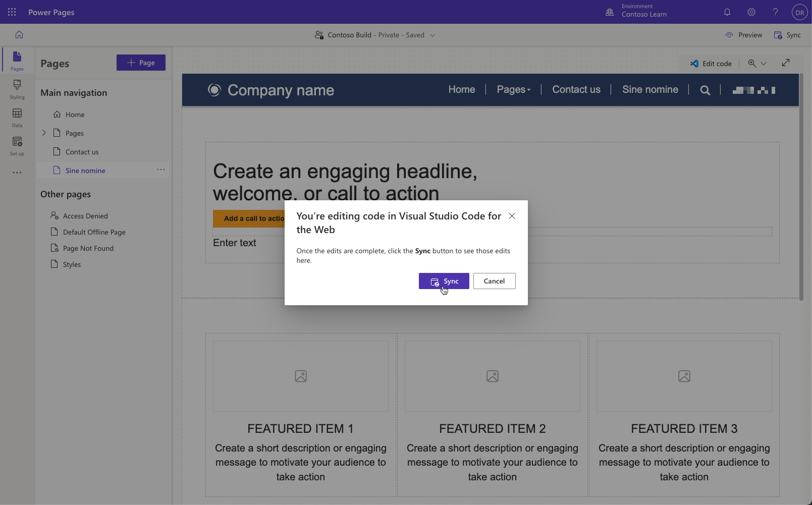
Task: Open more options for Sine nomine page
Action: (x=161, y=170)
